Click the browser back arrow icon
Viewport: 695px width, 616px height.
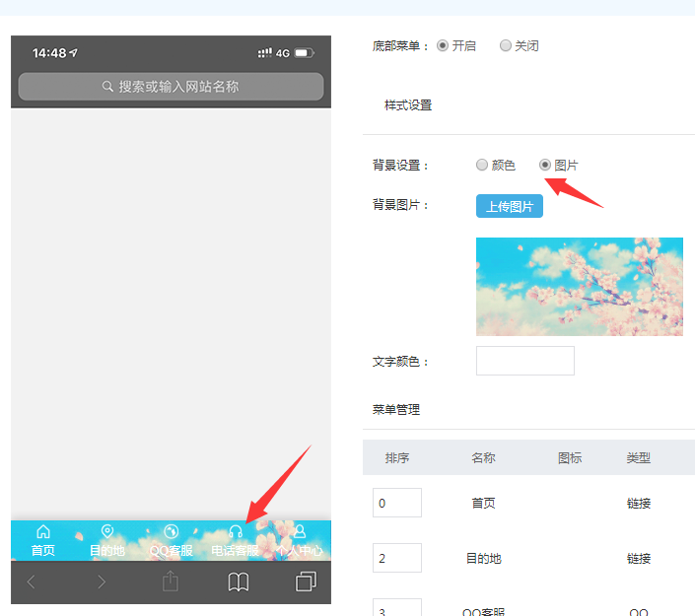point(31,582)
